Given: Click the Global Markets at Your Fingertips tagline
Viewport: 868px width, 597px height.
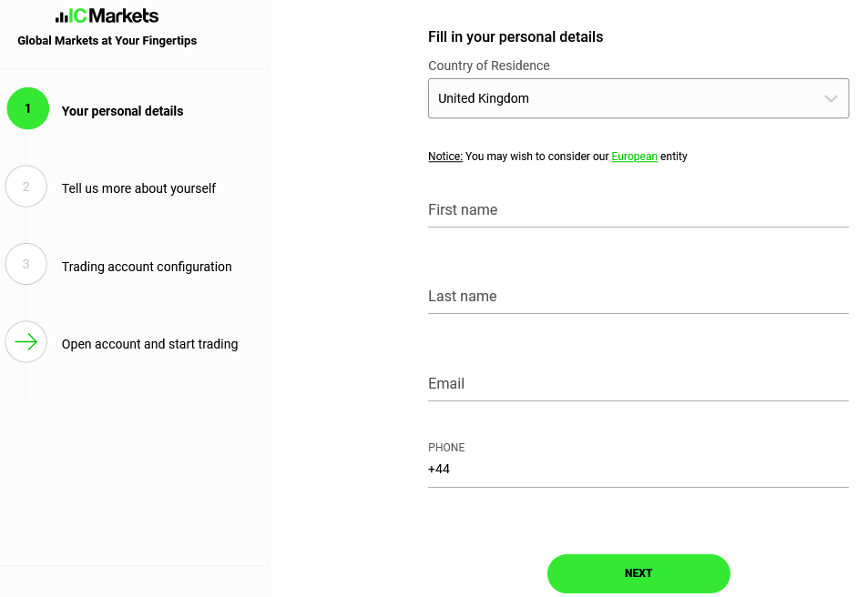Looking at the screenshot, I should (x=107, y=41).
